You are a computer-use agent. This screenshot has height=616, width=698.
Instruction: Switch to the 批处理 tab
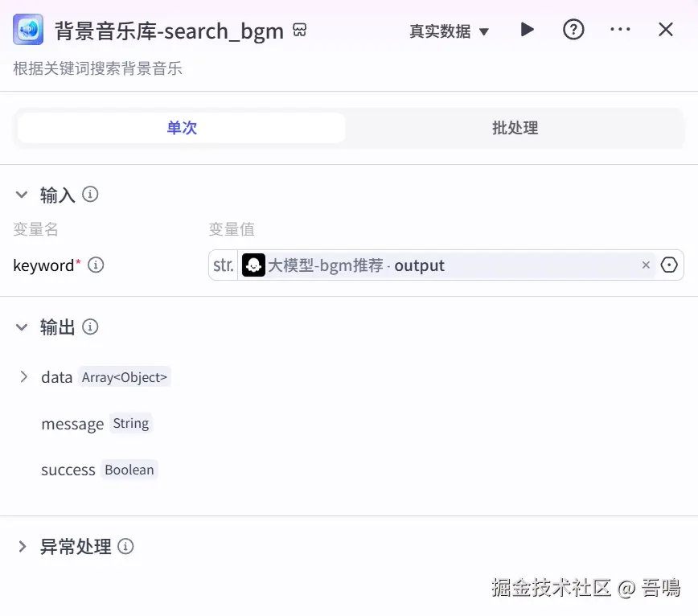point(515,128)
